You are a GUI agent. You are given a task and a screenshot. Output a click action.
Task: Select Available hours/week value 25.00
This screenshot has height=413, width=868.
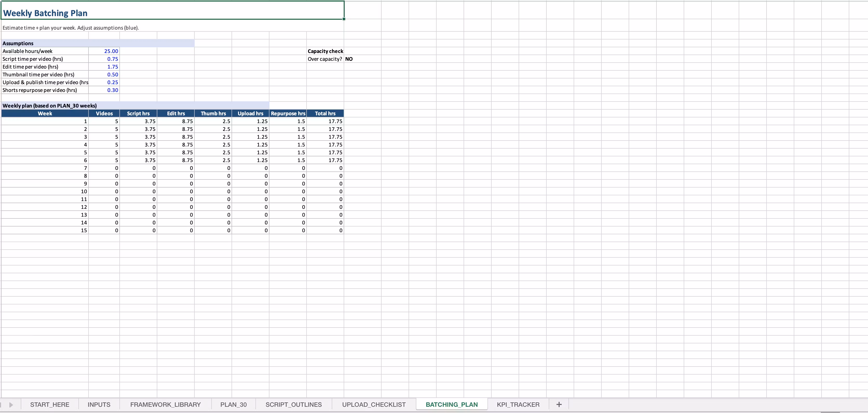tap(104, 51)
